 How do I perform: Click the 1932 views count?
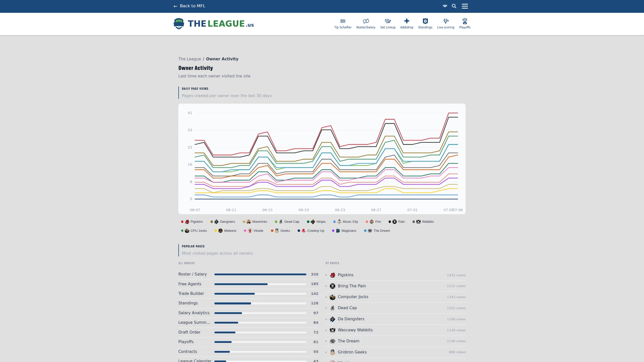(456, 275)
